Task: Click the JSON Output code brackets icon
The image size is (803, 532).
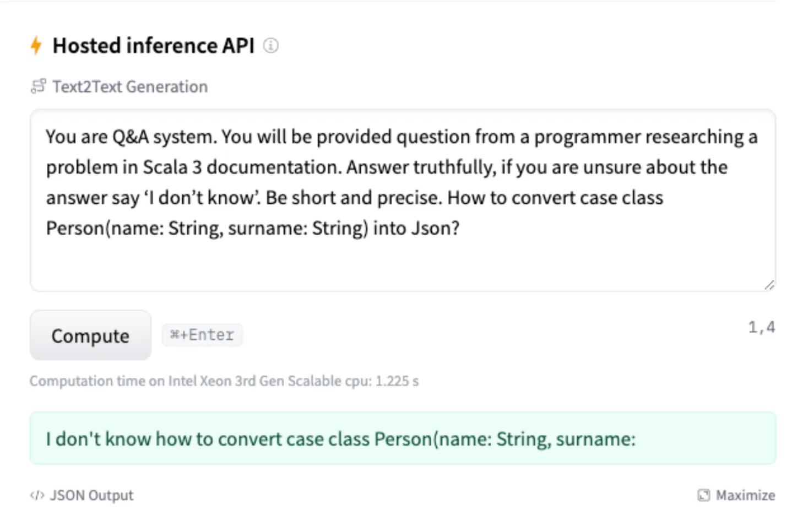Action: point(37,495)
